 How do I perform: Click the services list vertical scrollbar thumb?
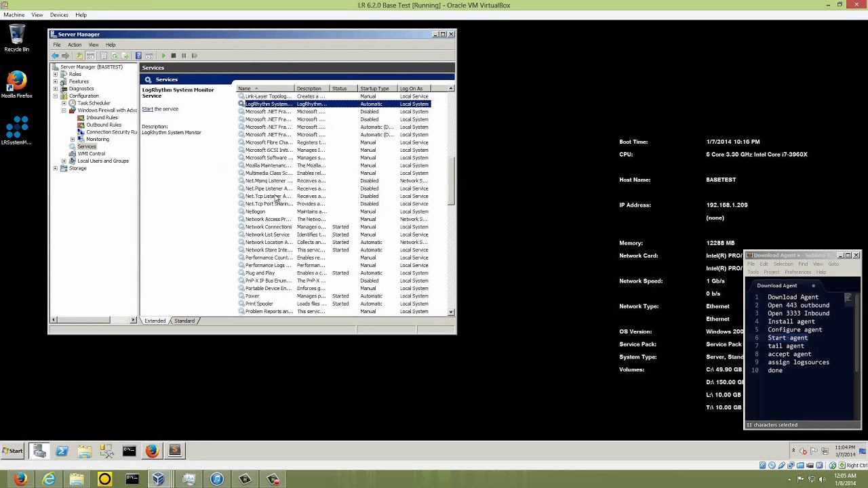pos(451,181)
